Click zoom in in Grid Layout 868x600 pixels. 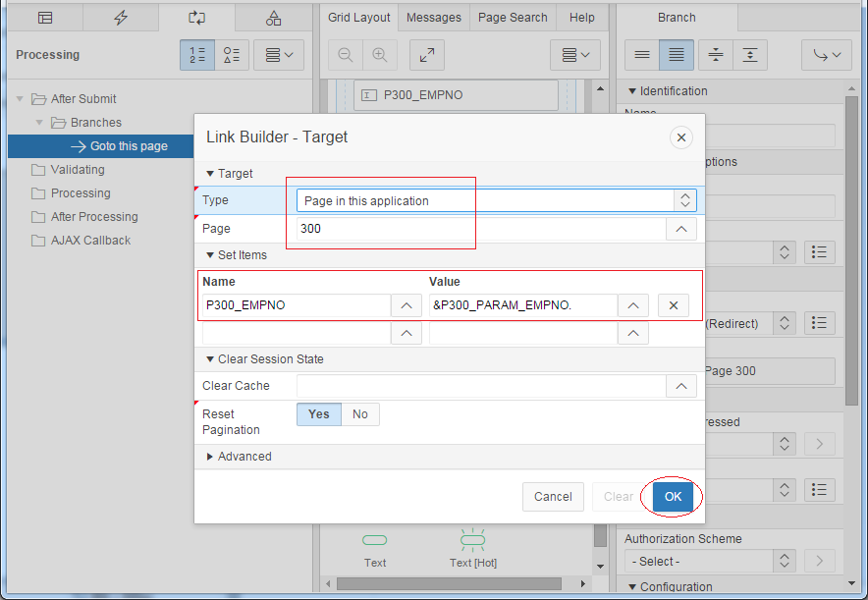380,55
